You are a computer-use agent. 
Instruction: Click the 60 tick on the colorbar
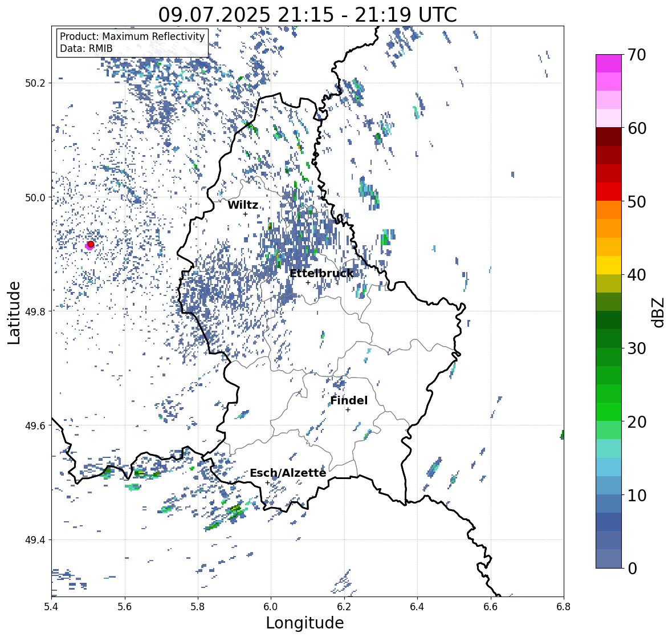[637, 128]
